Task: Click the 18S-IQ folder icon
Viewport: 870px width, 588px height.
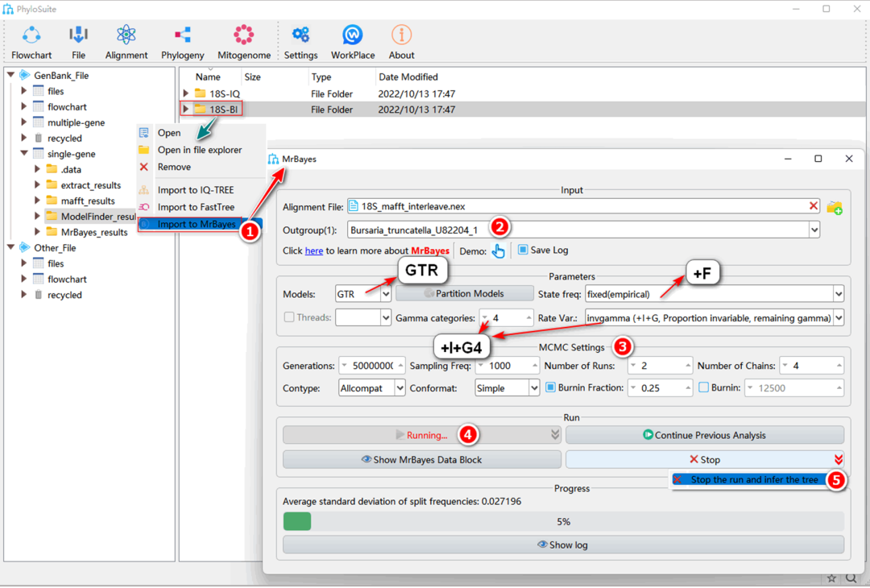Action: coord(201,93)
